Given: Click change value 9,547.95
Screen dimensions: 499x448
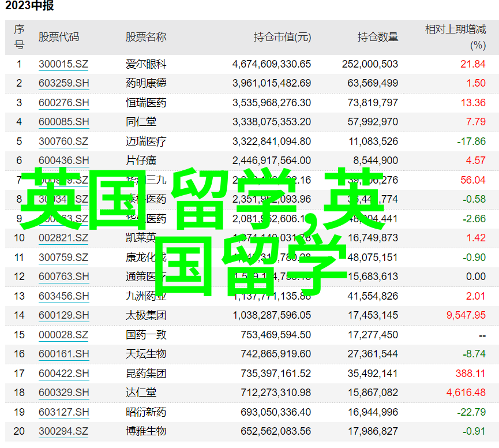Looking at the screenshot, I should point(466,315).
